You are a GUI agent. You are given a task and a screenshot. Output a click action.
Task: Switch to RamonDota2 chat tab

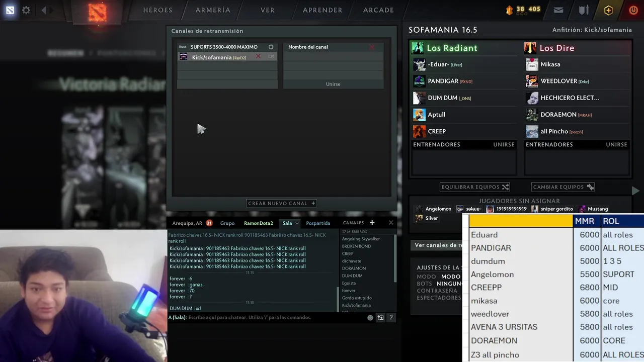coord(259,223)
